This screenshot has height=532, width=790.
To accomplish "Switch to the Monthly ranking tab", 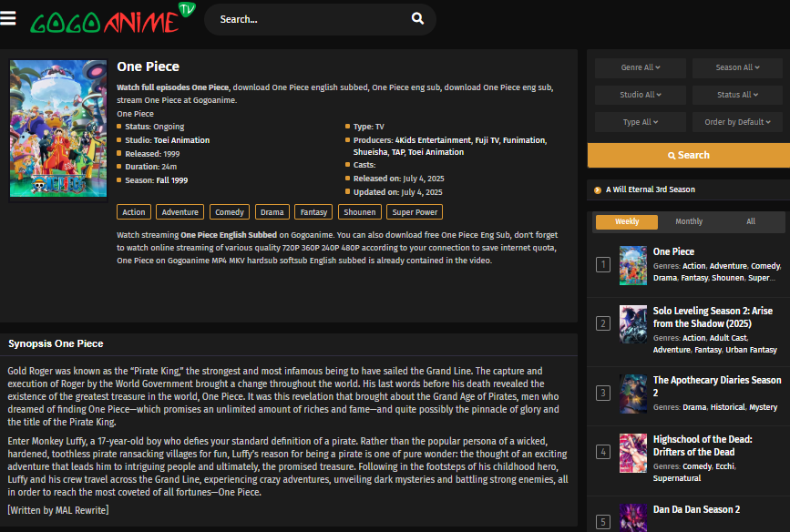I will coord(689,221).
